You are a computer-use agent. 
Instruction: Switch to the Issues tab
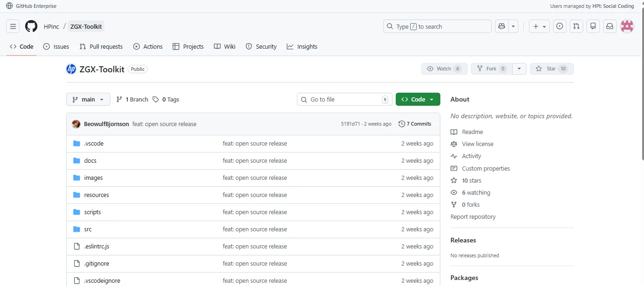56,46
